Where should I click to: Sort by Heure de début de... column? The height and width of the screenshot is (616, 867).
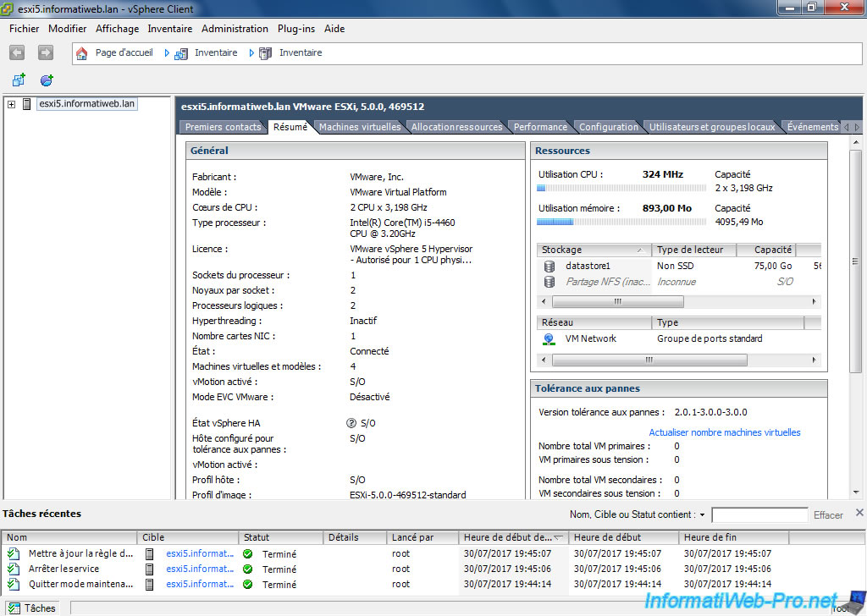coord(513,537)
